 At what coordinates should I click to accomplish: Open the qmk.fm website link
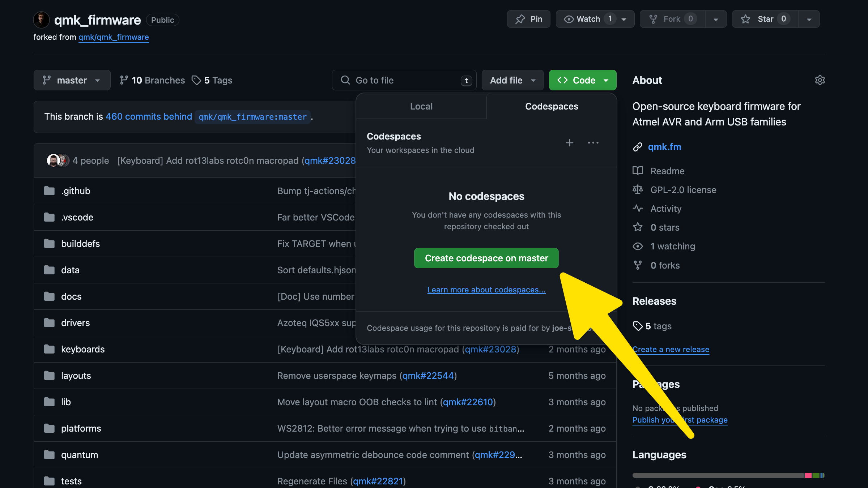coord(664,147)
